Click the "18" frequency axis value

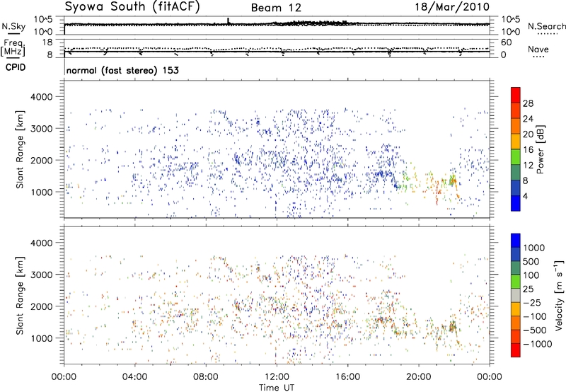click(47, 42)
